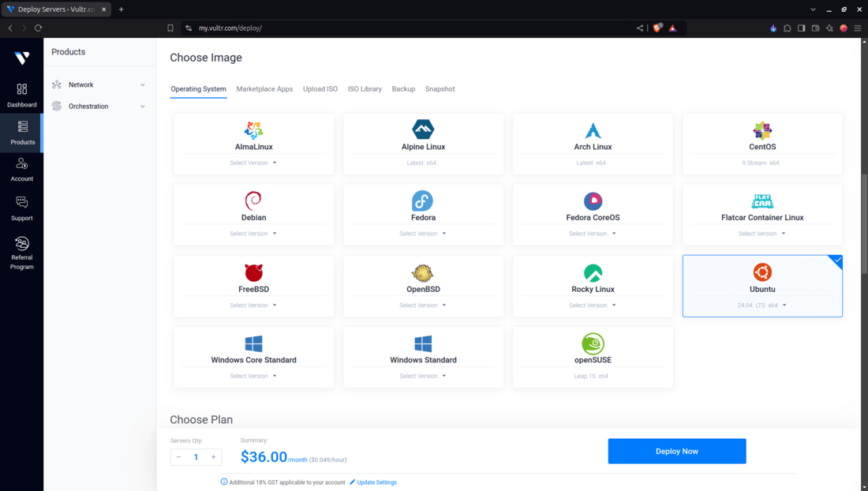Expand the Orchestration menu in Products
This screenshot has height=491, width=868.
(99, 107)
